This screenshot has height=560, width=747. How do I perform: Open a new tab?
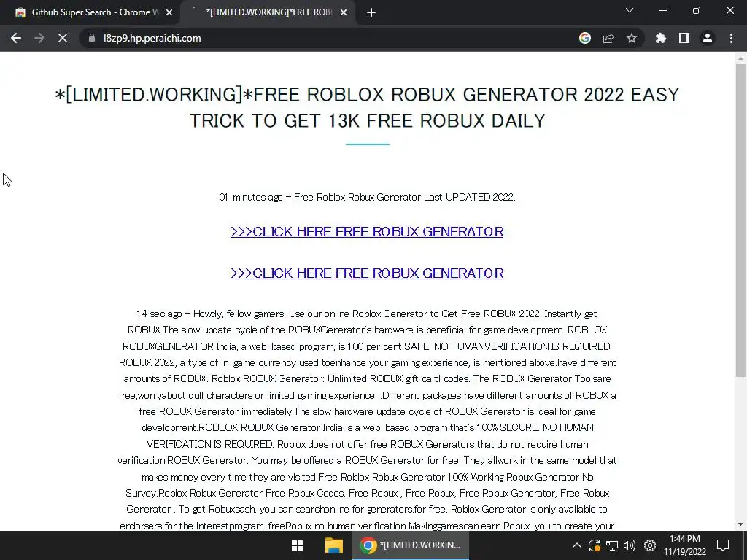click(371, 12)
